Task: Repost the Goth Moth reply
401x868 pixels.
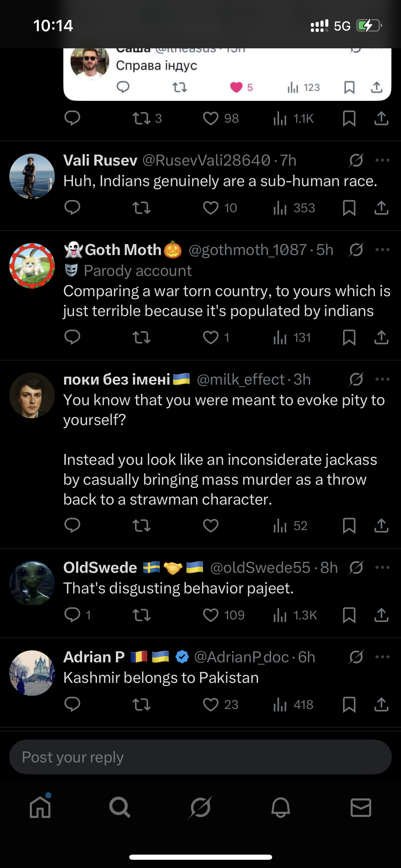Action: point(141,337)
